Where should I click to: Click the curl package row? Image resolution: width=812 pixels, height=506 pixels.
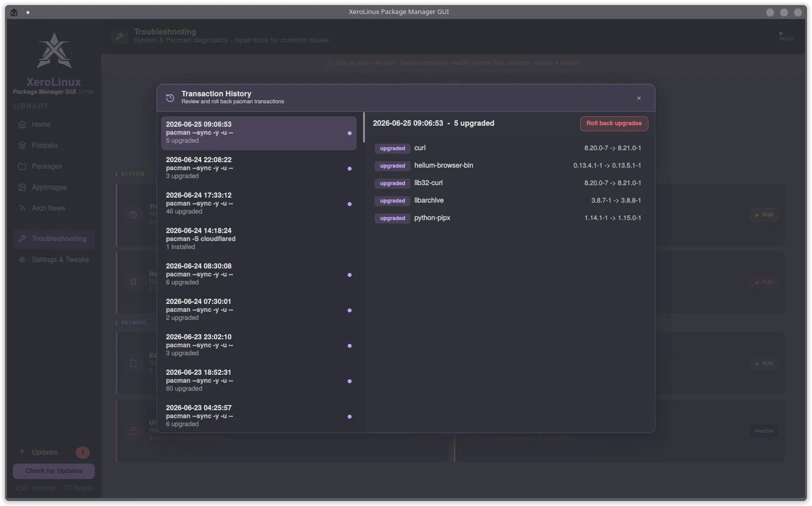[509, 148]
